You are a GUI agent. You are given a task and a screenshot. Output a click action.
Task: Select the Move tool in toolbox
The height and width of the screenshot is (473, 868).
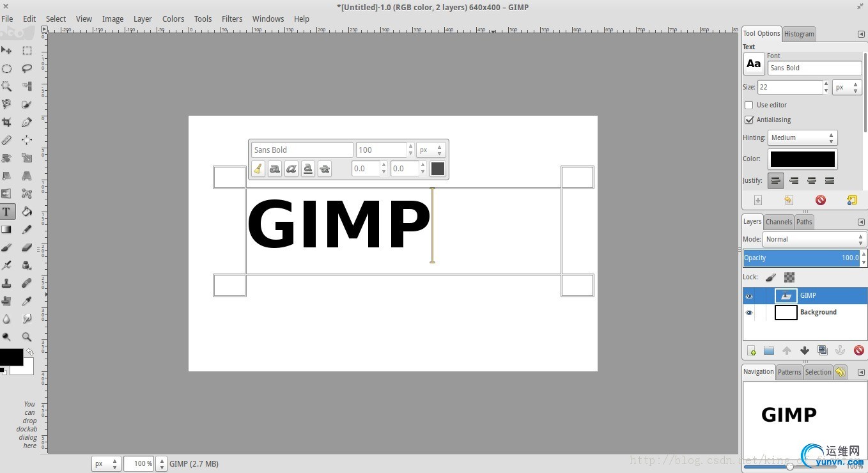pyautogui.click(x=6, y=50)
